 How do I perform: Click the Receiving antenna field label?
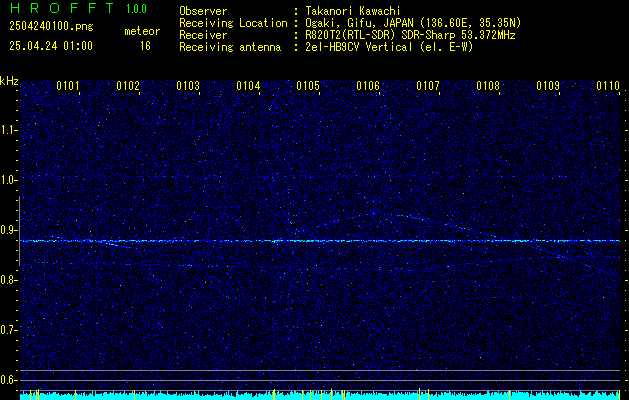pos(230,47)
